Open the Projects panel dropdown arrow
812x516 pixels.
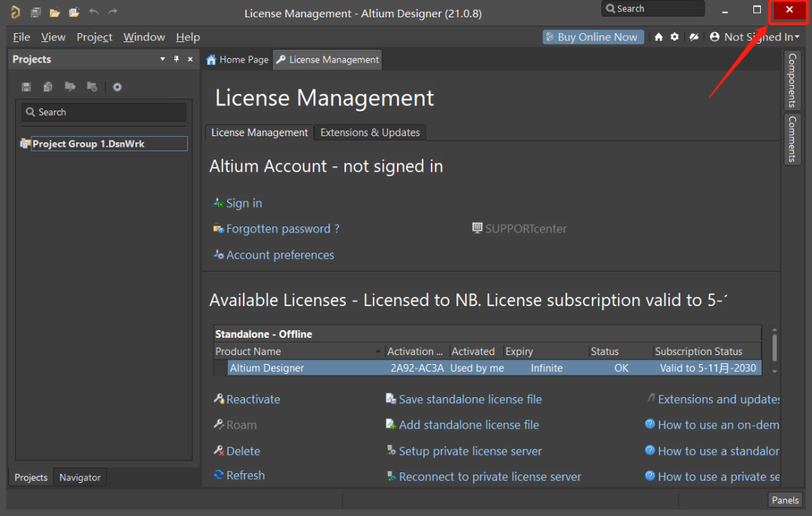pos(162,59)
